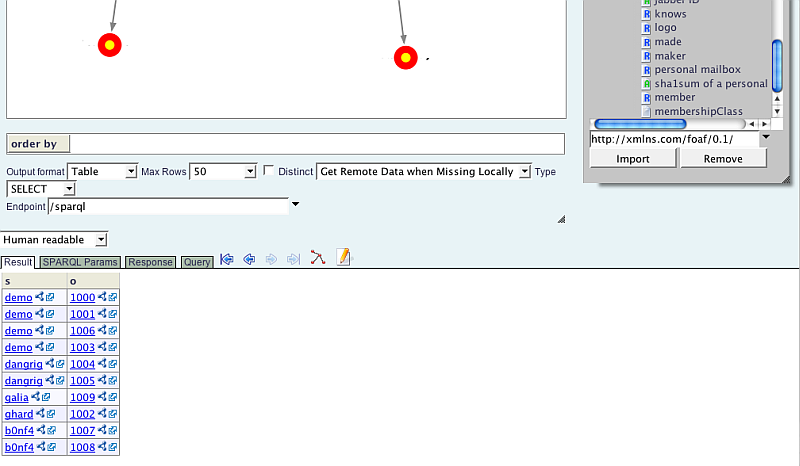
Task: Click the 'o' column header
Action: coord(93,281)
